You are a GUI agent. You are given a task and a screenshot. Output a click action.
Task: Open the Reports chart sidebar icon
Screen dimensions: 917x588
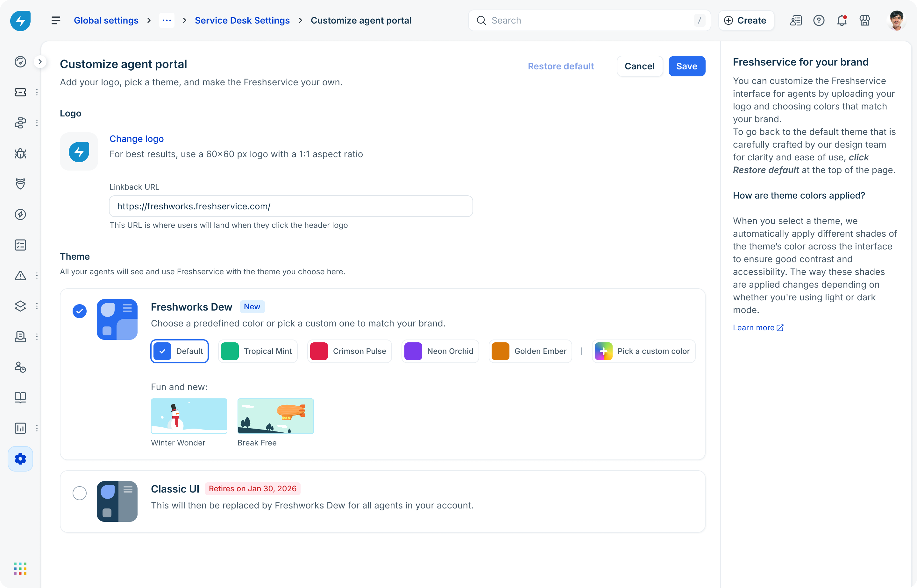click(20, 428)
